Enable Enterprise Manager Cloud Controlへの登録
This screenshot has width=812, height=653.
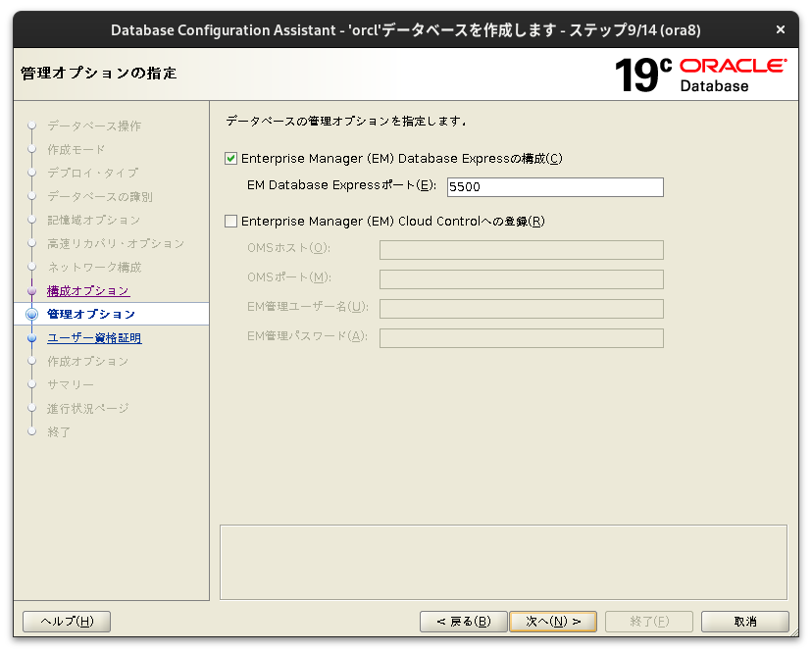click(230, 221)
